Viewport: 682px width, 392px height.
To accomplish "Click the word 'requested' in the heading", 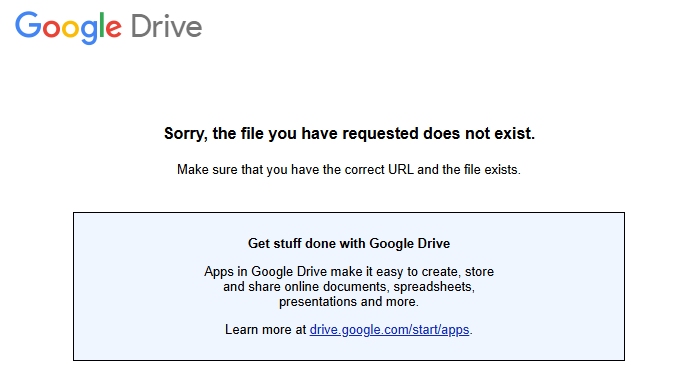I will tap(381, 134).
